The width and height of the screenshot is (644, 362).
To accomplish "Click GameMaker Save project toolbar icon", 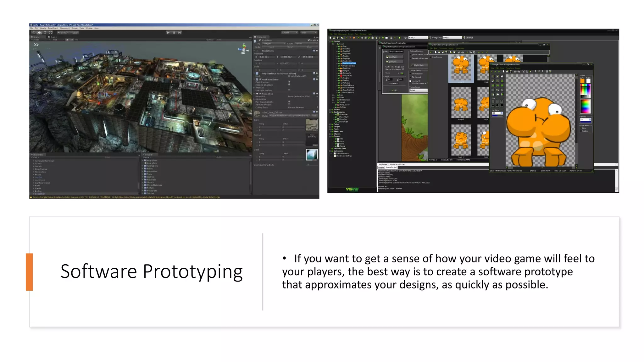I will click(x=338, y=38).
